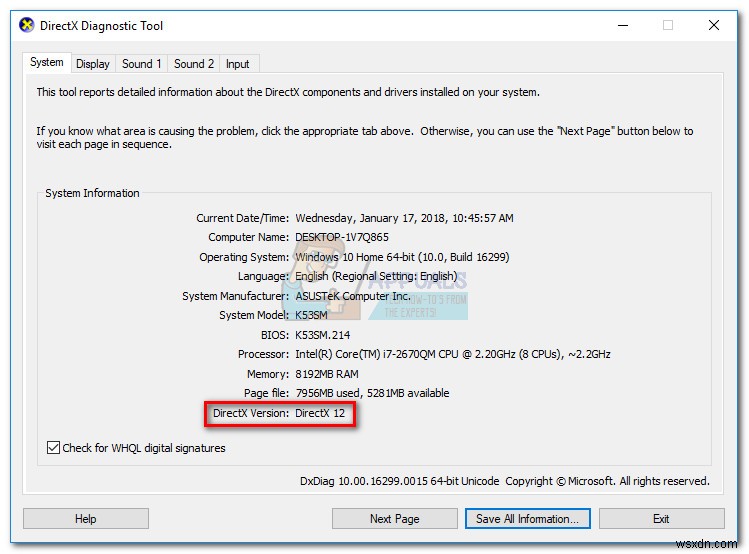Viewport: 749px width, 554px height.
Task: Click the DirectX Version label
Action: pyautogui.click(x=251, y=413)
